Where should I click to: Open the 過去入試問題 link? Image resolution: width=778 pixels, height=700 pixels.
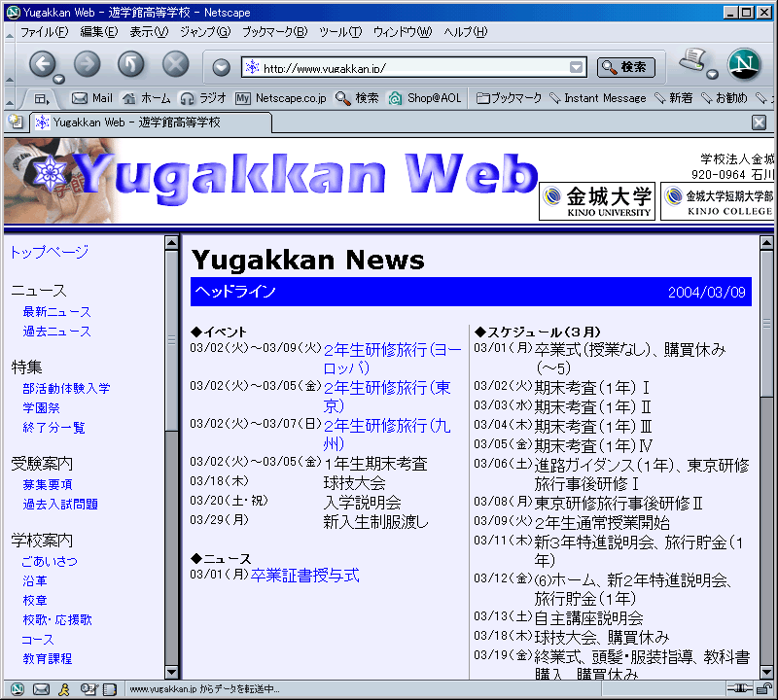60,504
